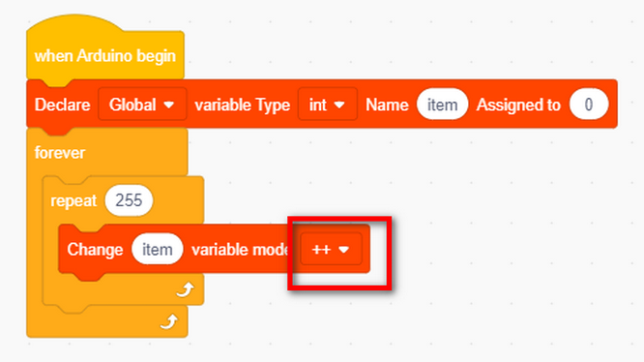The height and width of the screenshot is (362, 644).
Task: Select the repeat block label
Action: [73, 201]
